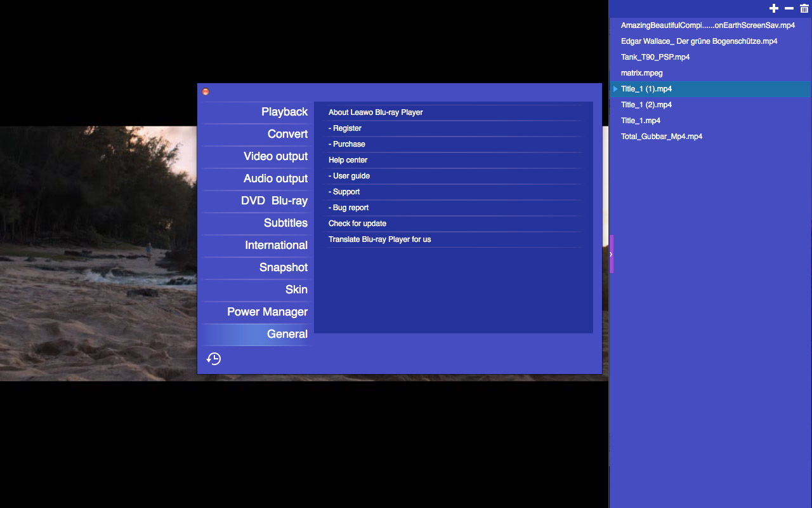
Task: Add a file with the plus icon
Action: pos(773,8)
